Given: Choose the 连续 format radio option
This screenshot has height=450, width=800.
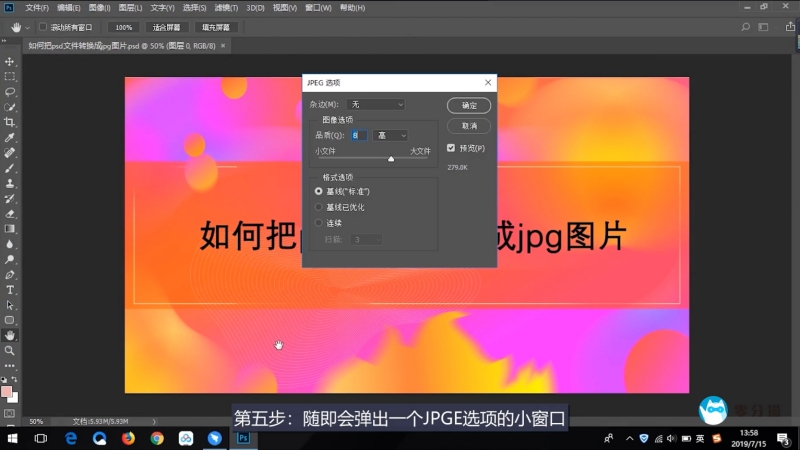Looking at the screenshot, I should click(x=319, y=222).
